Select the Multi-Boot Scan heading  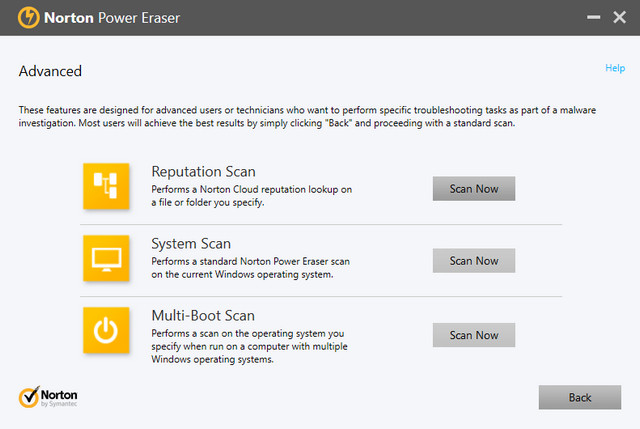click(x=203, y=316)
